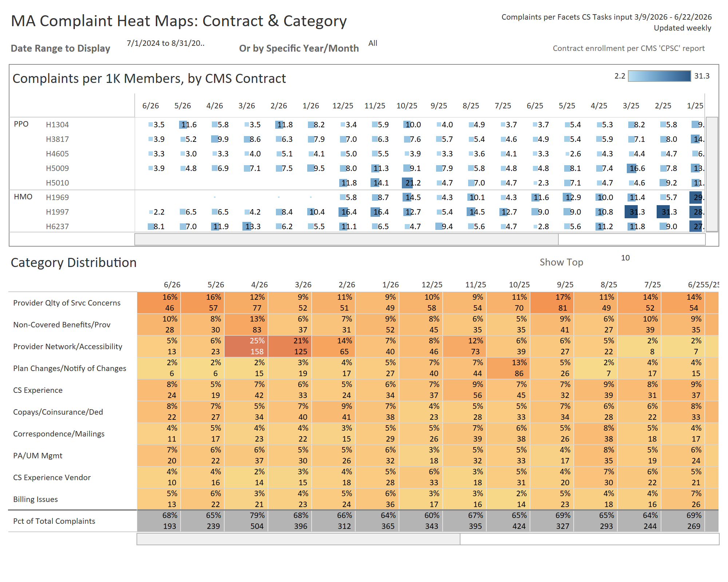The height and width of the screenshot is (582, 728).
Task: Select the Plan Changes/Notify of Changes row label
Action: 70,368
